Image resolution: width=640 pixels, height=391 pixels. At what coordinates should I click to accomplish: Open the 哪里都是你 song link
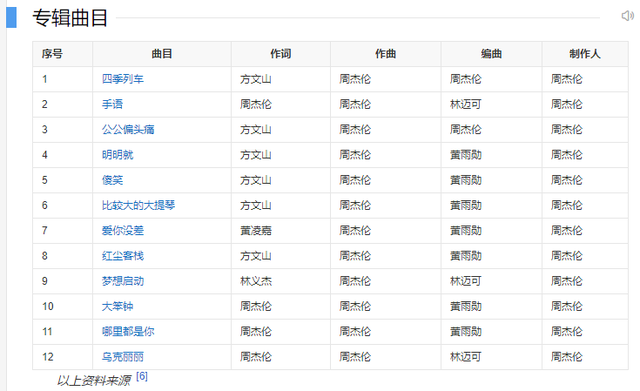coord(128,331)
